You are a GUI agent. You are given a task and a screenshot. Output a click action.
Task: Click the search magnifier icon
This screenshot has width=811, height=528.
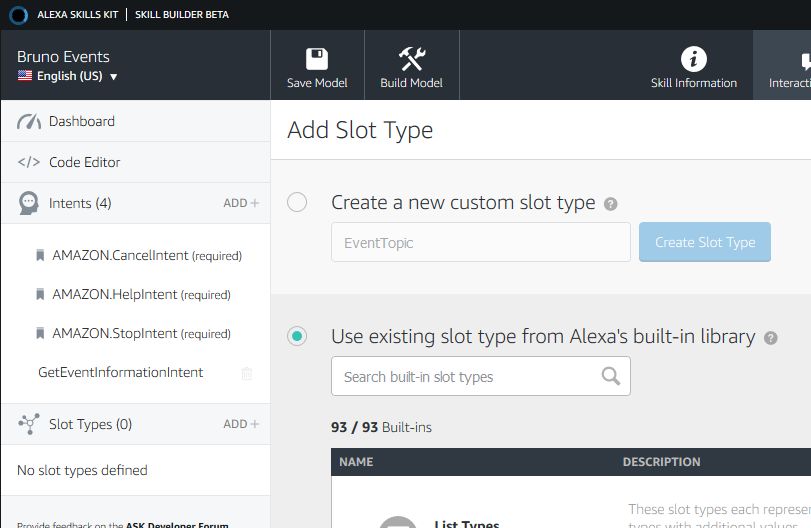click(x=610, y=376)
